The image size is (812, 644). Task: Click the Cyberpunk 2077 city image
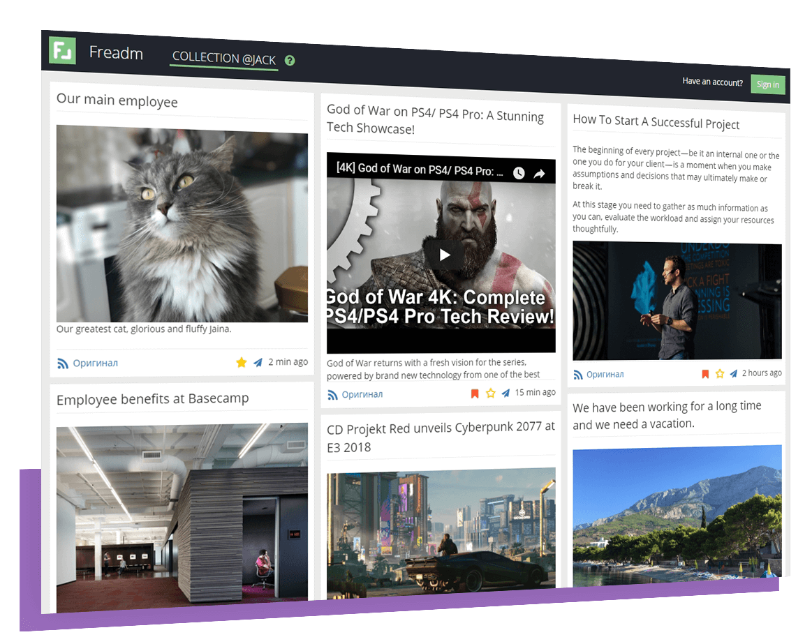click(x=441, y=529)
